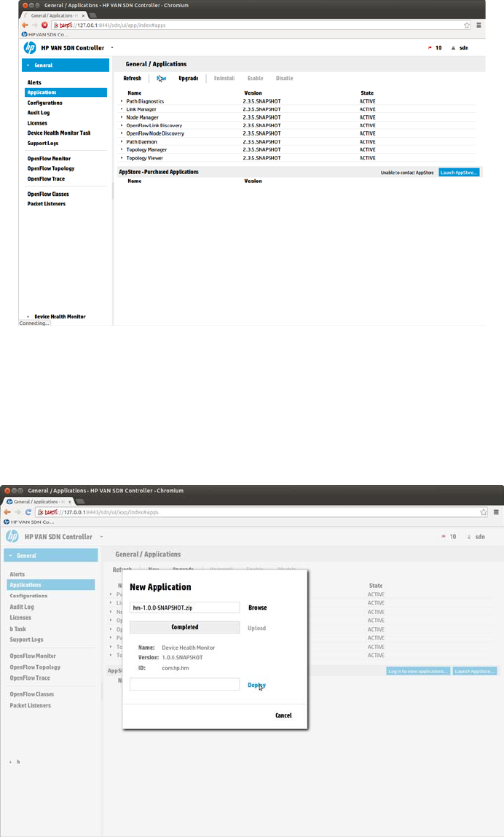
Task: Expand Device Health Monitor section in the sidebar
Action: [28, 317]
